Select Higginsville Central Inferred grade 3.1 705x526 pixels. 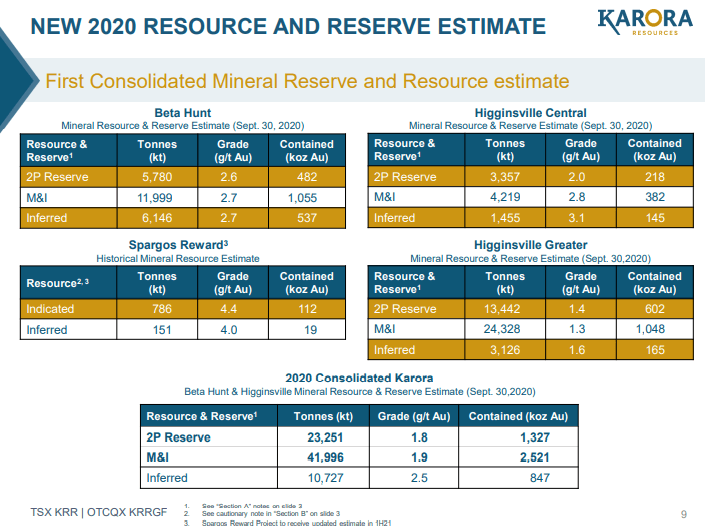[x=576, y=218]
